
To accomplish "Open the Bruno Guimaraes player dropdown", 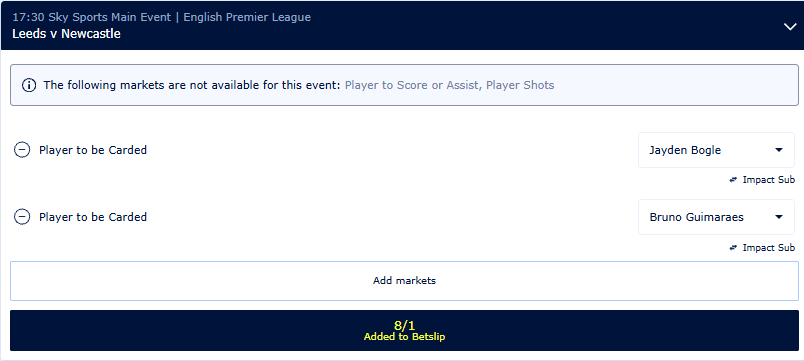I will (716, 217).
